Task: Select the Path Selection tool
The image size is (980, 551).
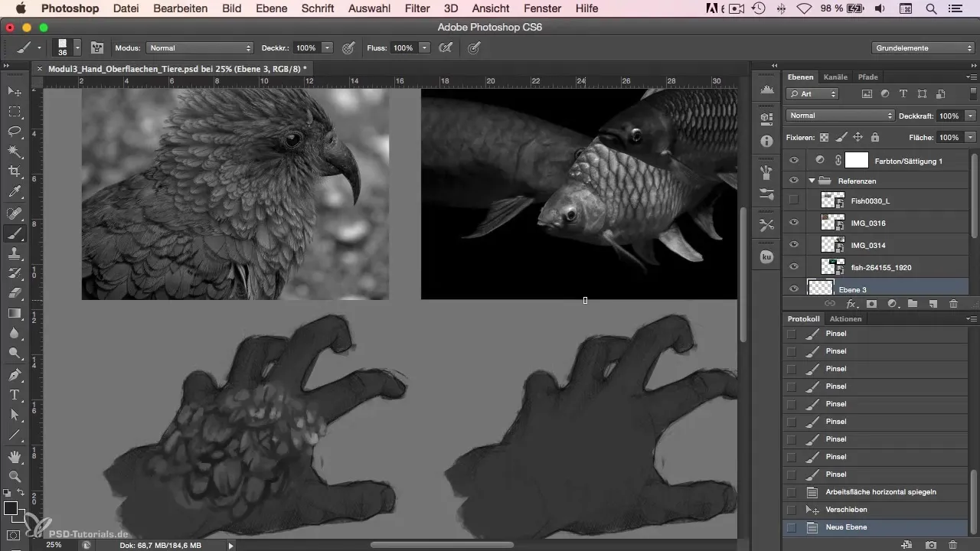Action: tap(15, 416)
